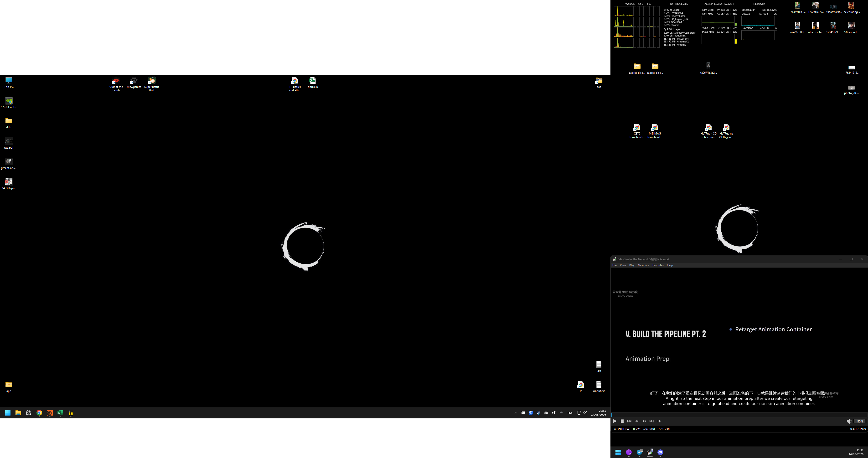Click the Previous file skip button

[x=630, y=421]
